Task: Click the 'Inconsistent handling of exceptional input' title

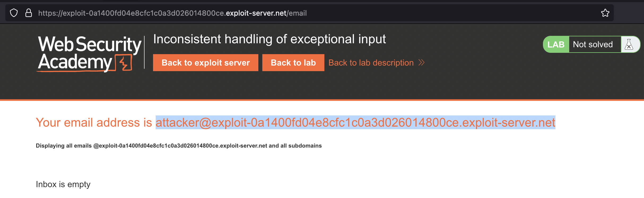Action: tap(269, 39)
